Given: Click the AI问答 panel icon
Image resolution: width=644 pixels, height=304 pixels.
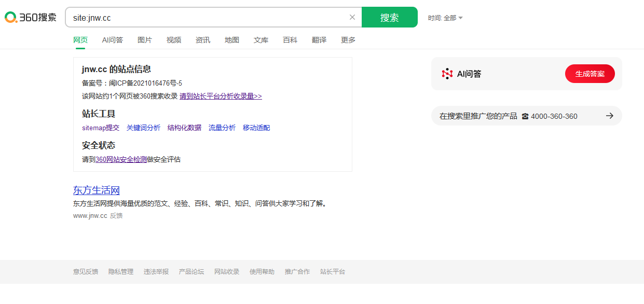Looking at the screenshot, I should pyautogui.click(x=447, y=74).
